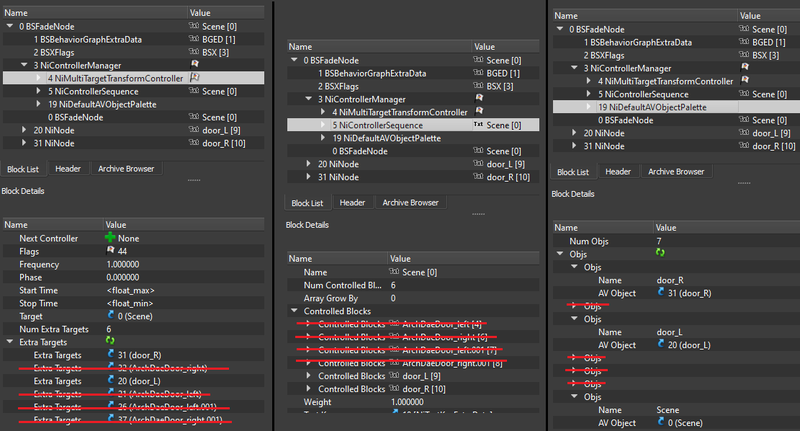Open Archive Browser tab in the leftmost panel
The image size is (800, 431).
[126, 169]
